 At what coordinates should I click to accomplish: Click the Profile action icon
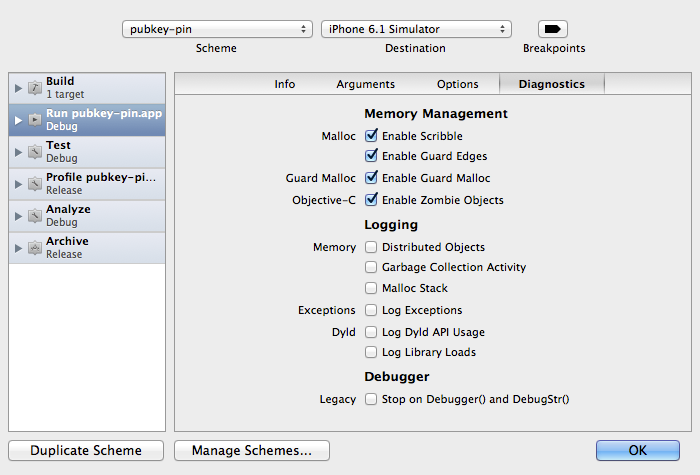tap(34, 184)
